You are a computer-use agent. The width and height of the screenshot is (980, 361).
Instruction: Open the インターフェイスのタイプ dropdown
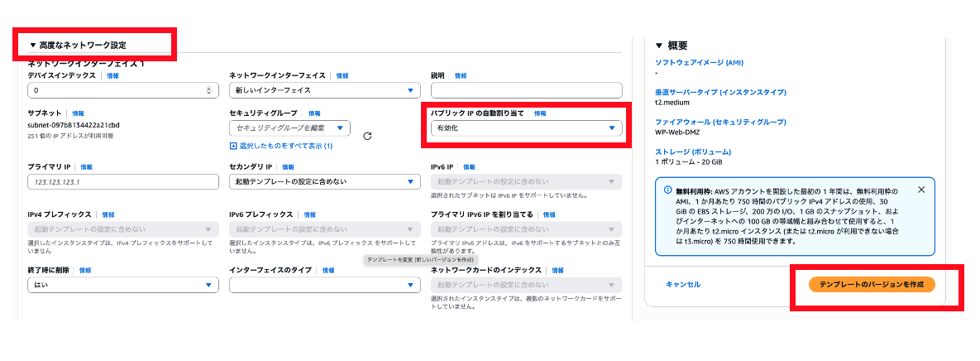pos(323,285)
